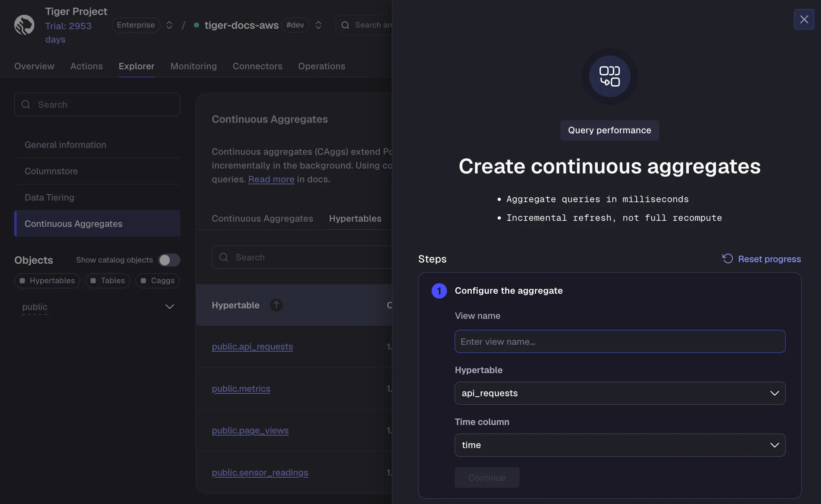Close the create aggregates panel
The width and height of the screenshot is (821, 504).
tap(804, 19)
